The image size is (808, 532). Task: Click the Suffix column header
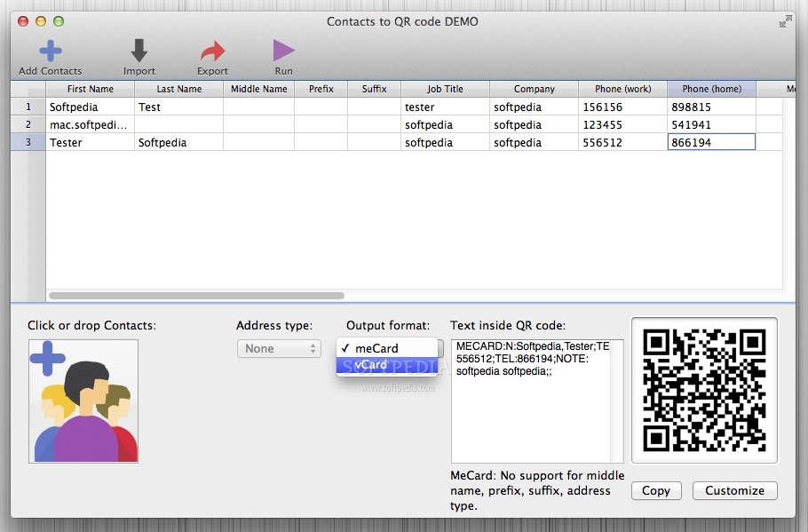tap(374, 89)
